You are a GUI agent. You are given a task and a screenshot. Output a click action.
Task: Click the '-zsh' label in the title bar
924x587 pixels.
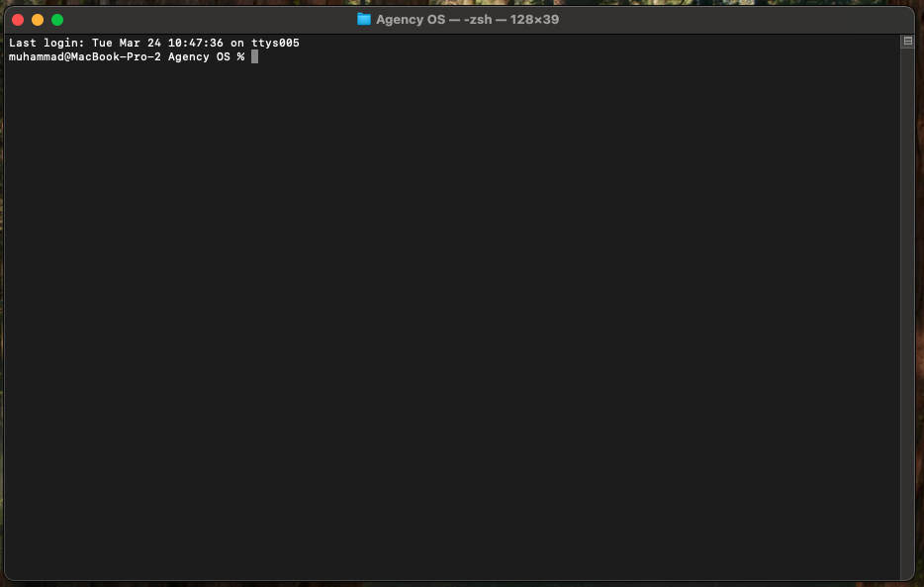click(x=475, y=19)
